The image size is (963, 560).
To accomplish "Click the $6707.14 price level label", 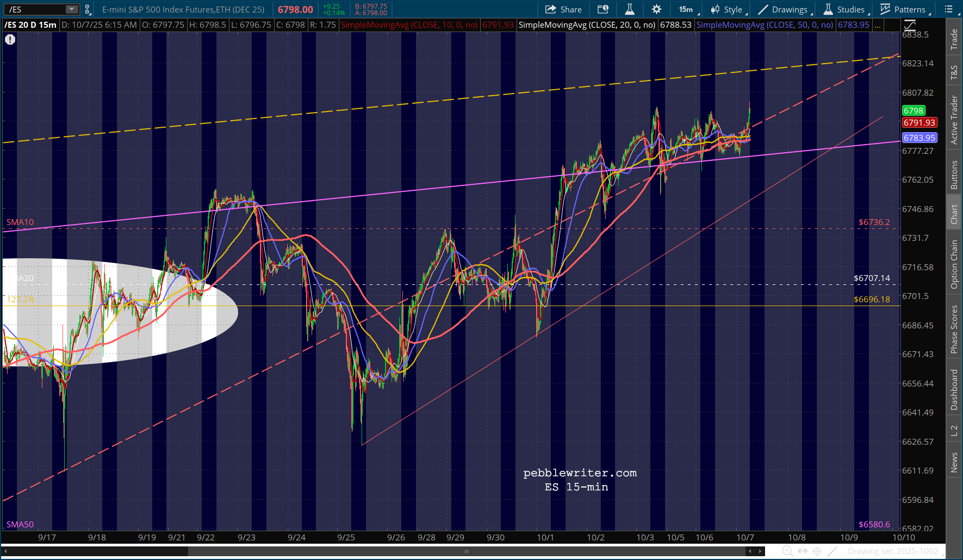I will point(872,278).
